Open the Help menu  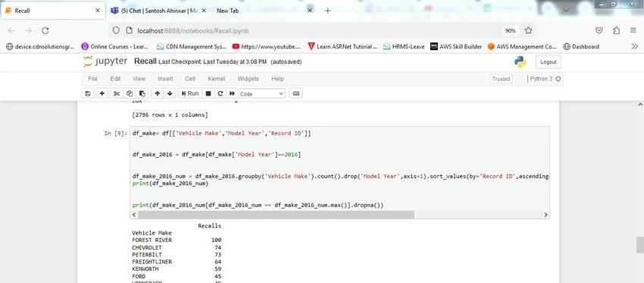tap(277, 79)
